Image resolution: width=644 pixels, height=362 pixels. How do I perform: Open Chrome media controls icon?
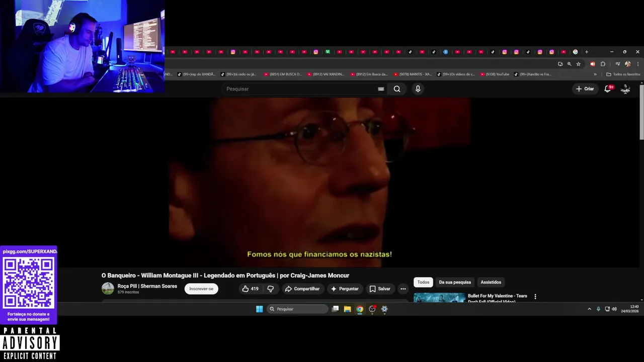coord(618,64)
